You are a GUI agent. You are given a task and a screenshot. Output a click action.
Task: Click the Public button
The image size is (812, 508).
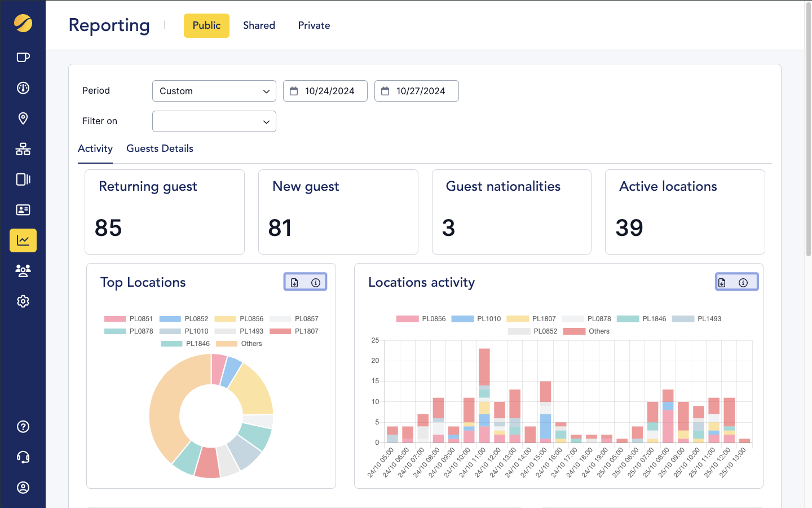pos(206,25)
